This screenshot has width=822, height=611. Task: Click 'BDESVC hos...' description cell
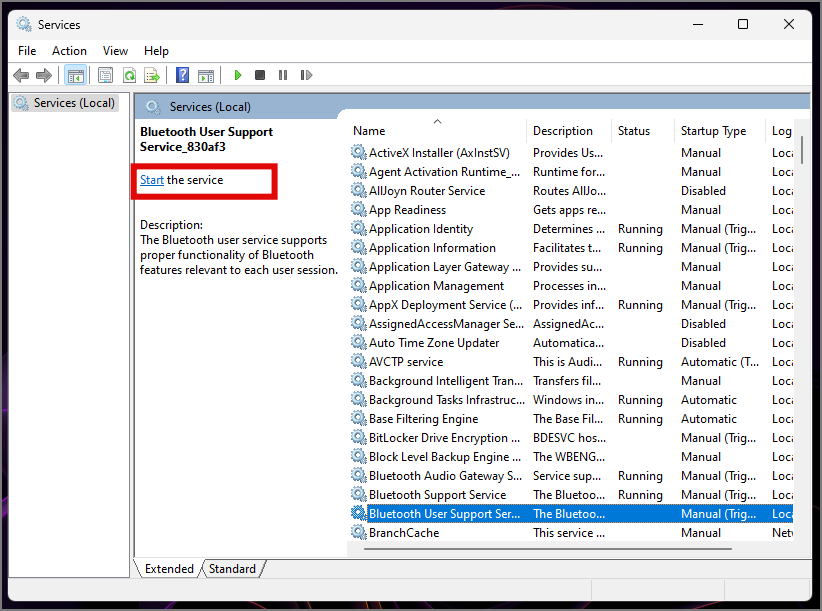(569, 438)
